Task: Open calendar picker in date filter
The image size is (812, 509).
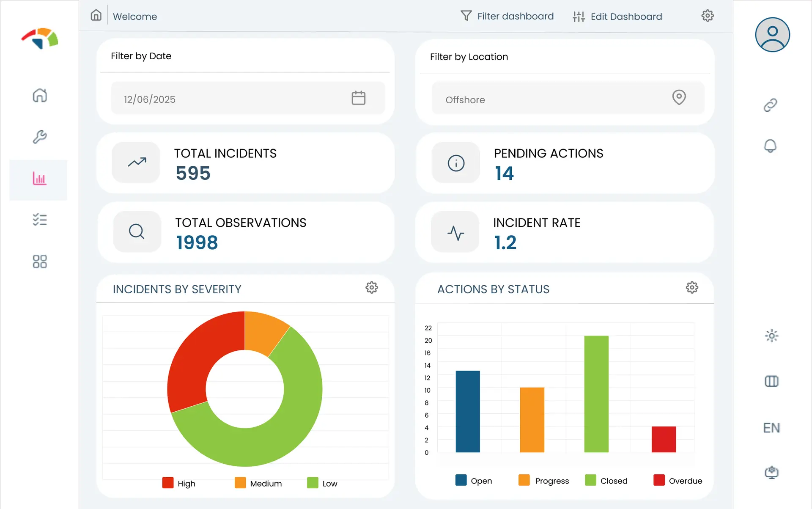Action: (358, 98)
